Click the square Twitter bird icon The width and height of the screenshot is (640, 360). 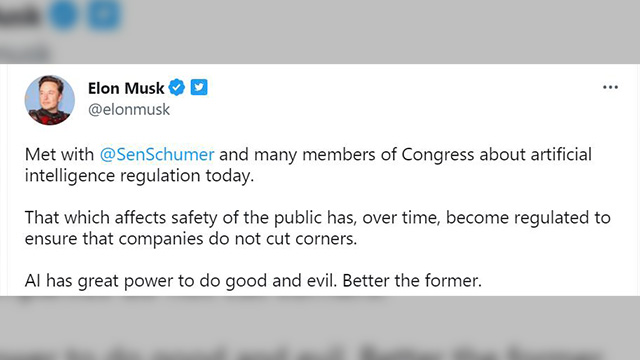tap(199, 87)
